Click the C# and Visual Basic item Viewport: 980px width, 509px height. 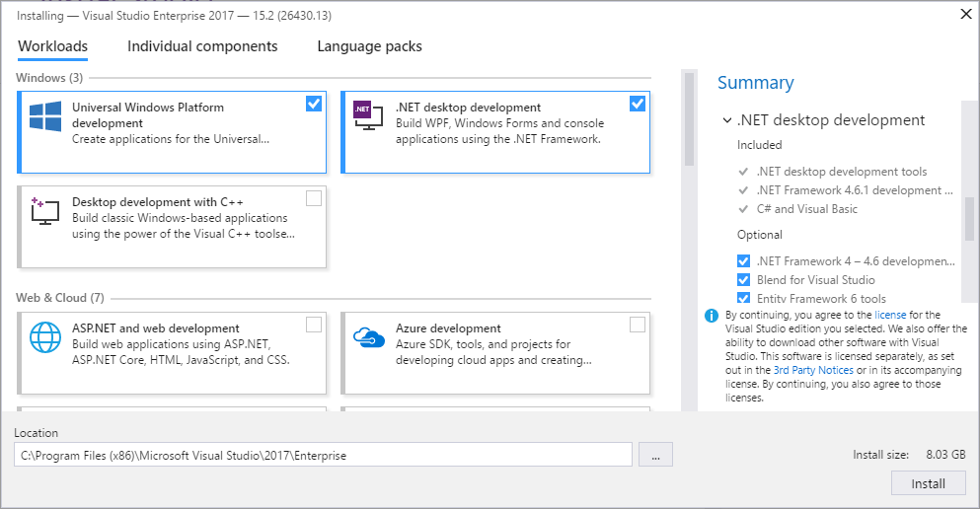[x=807, y=208]
